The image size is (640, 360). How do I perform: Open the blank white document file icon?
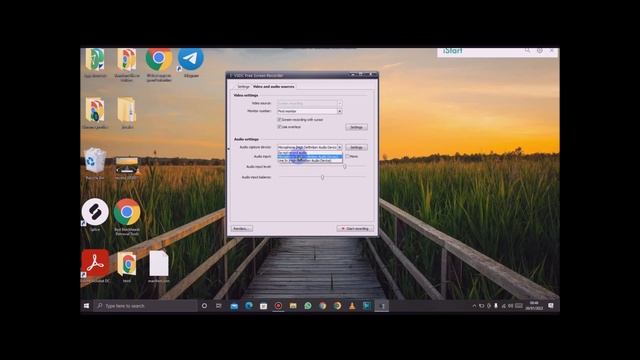159,265
